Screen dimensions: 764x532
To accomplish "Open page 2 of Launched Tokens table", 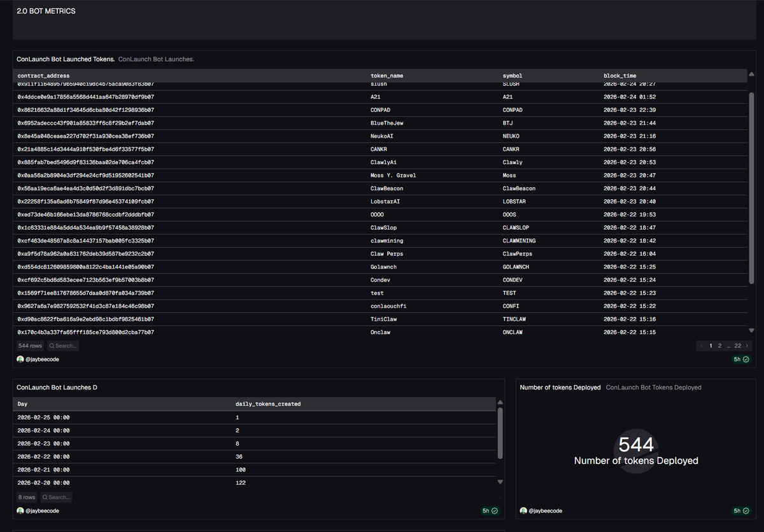I will click(x=719, y=346).
